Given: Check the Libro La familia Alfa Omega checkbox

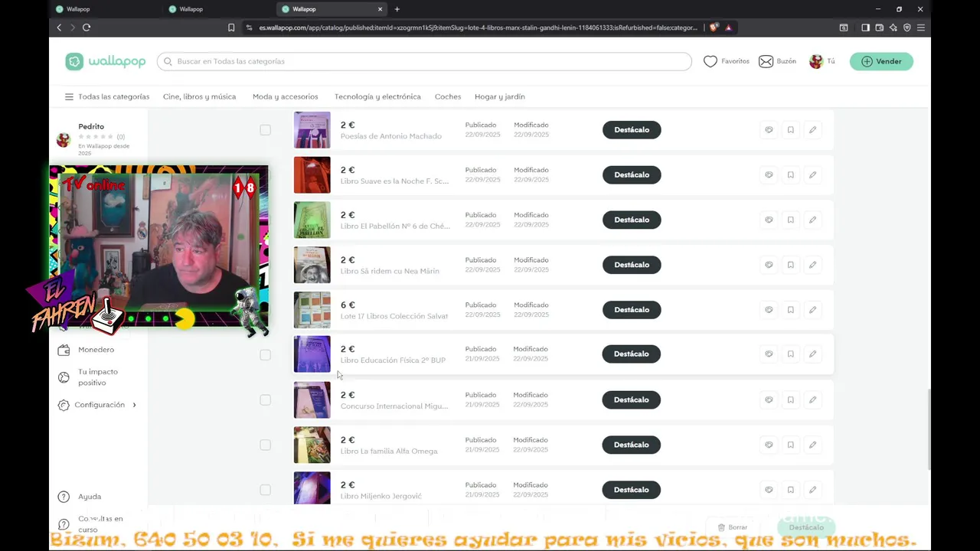Looking at the screenshot, I should 265,445.
